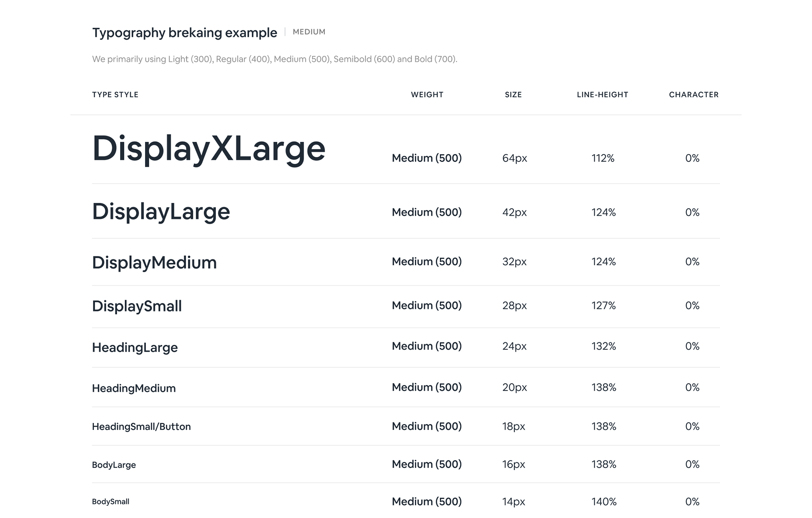The width and height of the screenshot is (812, 518).
Task: Click the 0% character value in DisplayMedium row
Action: coord(692,262)
